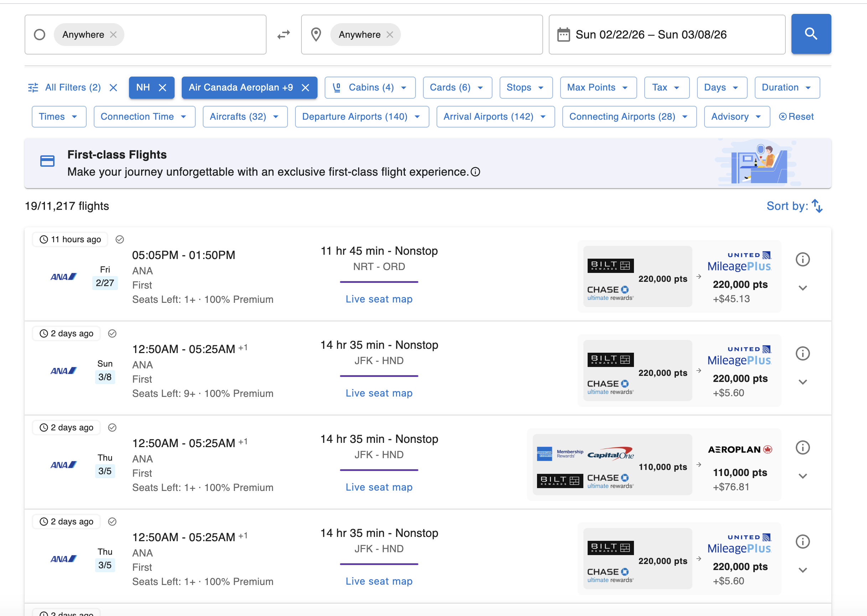Open the Cards (6) dropdown
This screenshot has width=867, height=616.
pyautogui.click(x=457, y=88)
